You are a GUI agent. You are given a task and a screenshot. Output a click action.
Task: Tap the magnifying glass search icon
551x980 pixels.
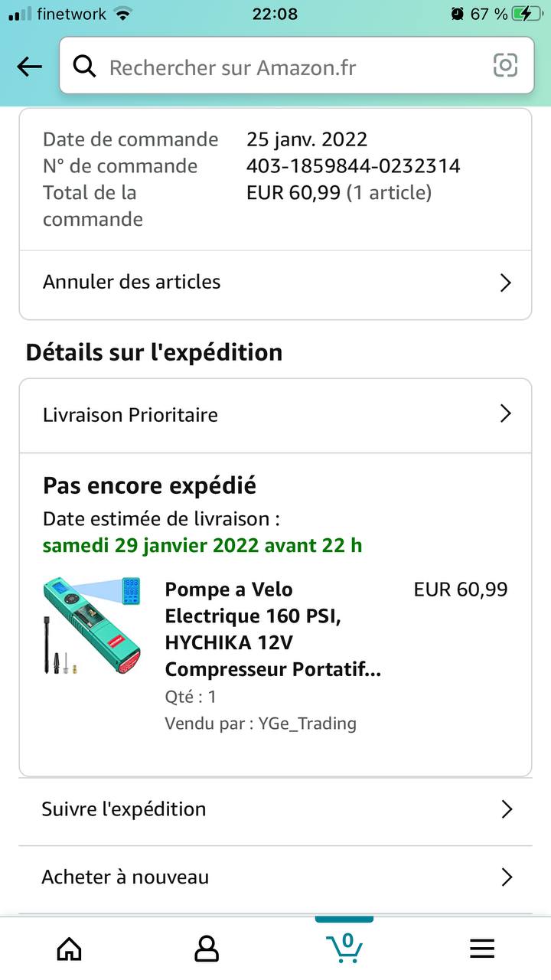tap(84, 67)
